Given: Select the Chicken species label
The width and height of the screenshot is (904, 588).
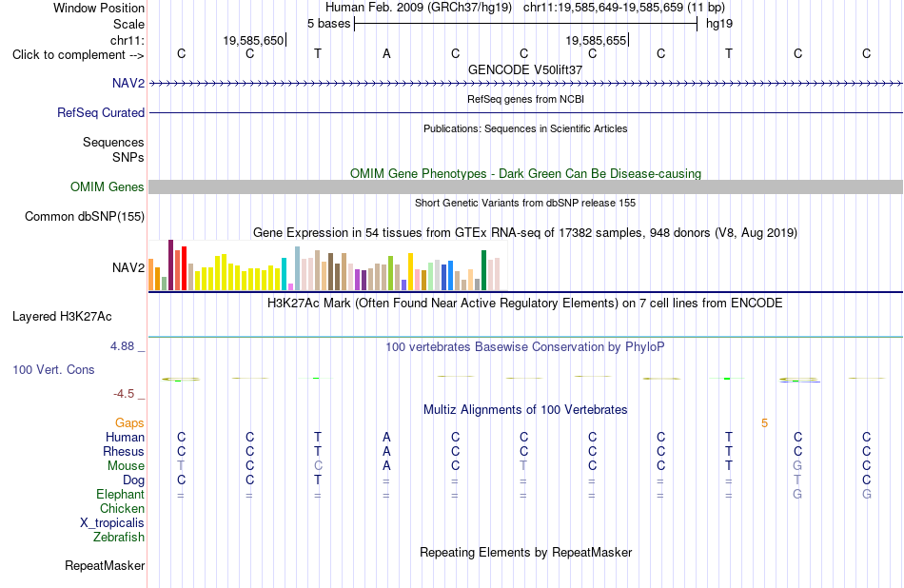Looking at the screenshot, I should 122,508.
